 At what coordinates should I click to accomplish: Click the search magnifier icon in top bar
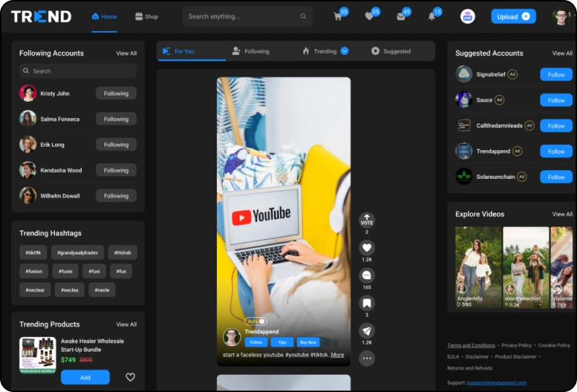point(303,16)
